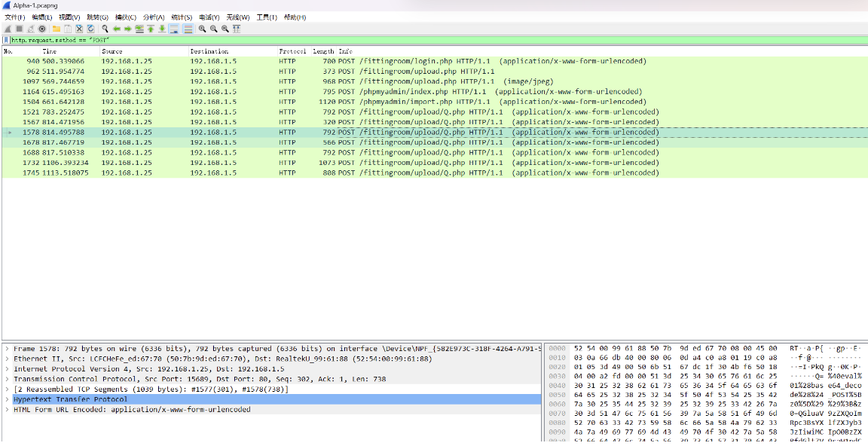Click the start capture shark fin icon
868x446 pixels.
click(8, 29)
